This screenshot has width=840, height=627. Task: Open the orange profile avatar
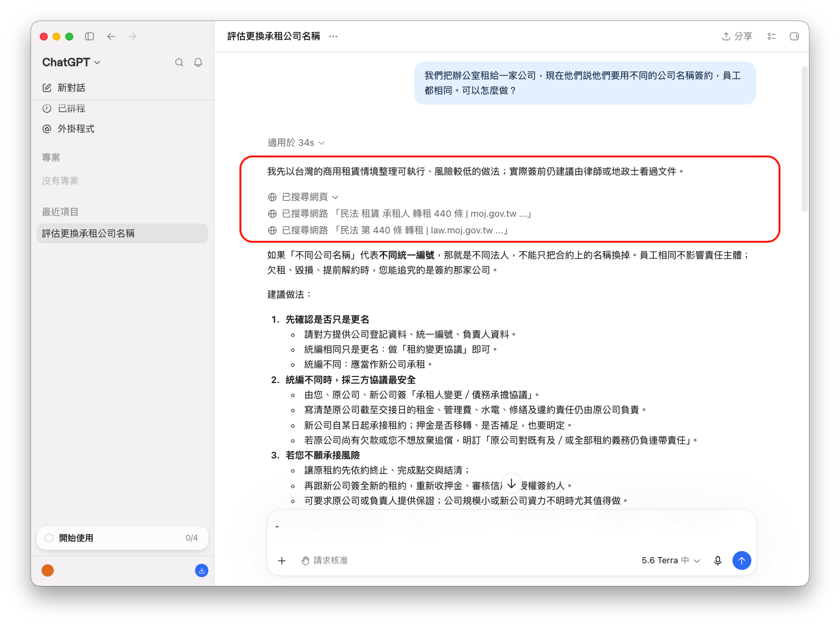coord(48,570)
